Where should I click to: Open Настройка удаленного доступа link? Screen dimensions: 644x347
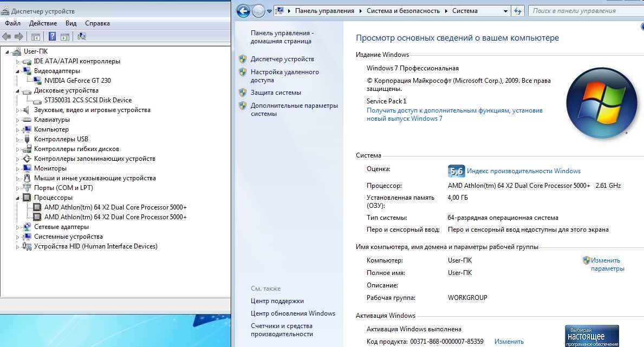[284, 76]
